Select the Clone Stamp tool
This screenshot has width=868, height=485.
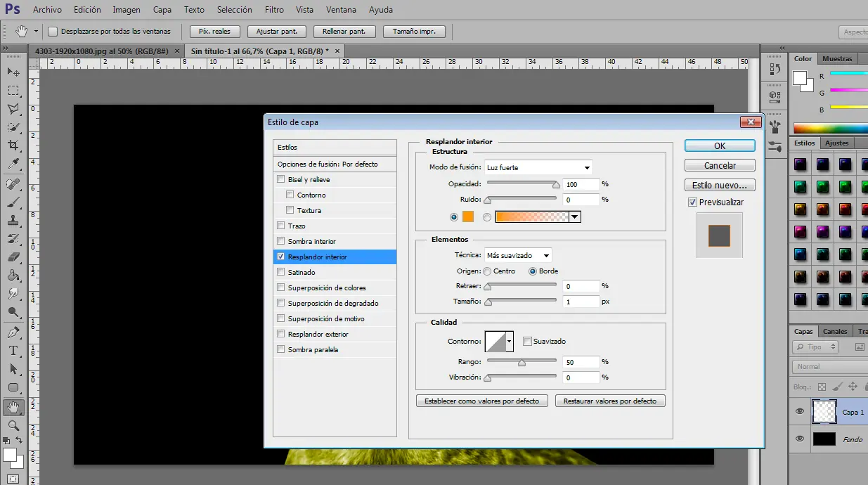point(13,221)
